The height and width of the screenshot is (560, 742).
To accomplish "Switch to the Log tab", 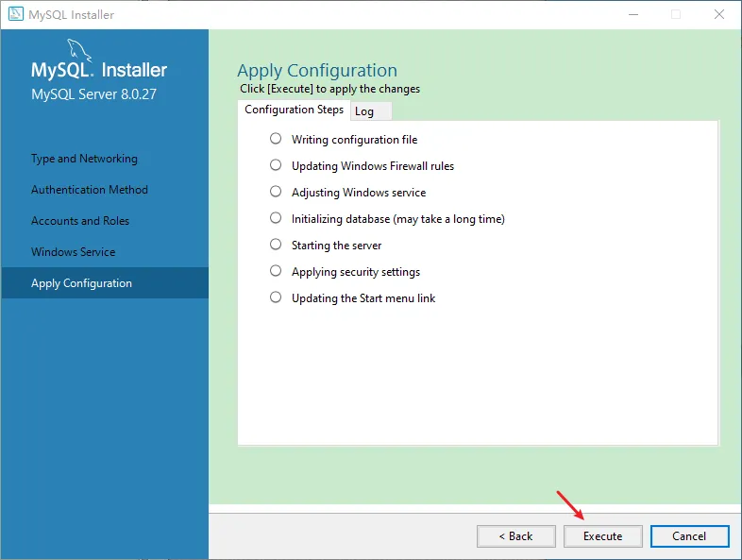I will click(365, 111).
